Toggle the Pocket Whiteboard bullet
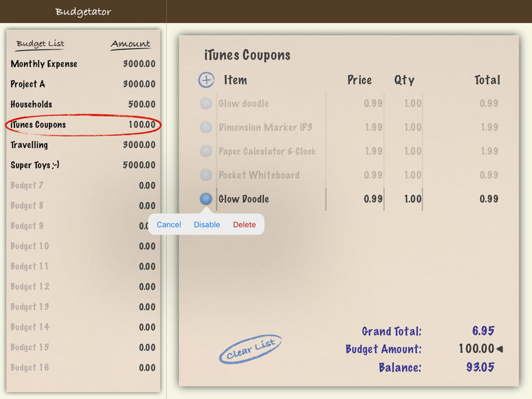The image size is (532, 399). (206, 174)
